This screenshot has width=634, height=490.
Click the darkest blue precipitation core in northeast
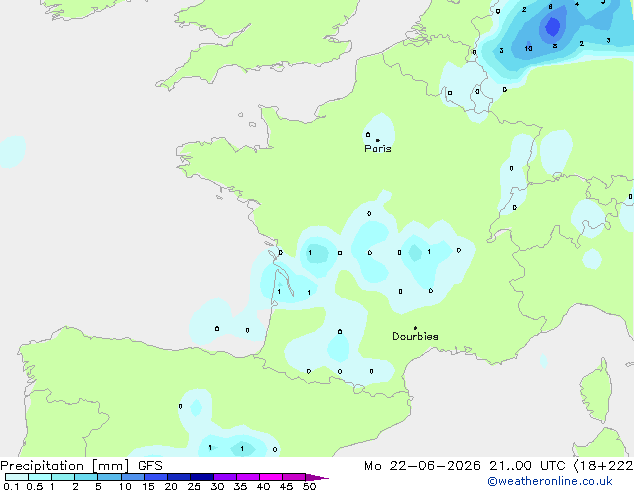(x=552, y=27)
